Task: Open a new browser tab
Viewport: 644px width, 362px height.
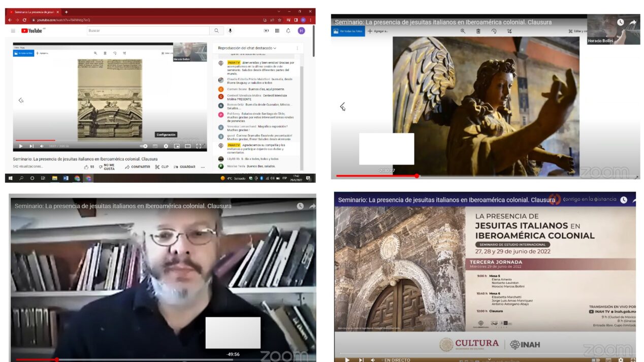Action: tap(67, 12)
